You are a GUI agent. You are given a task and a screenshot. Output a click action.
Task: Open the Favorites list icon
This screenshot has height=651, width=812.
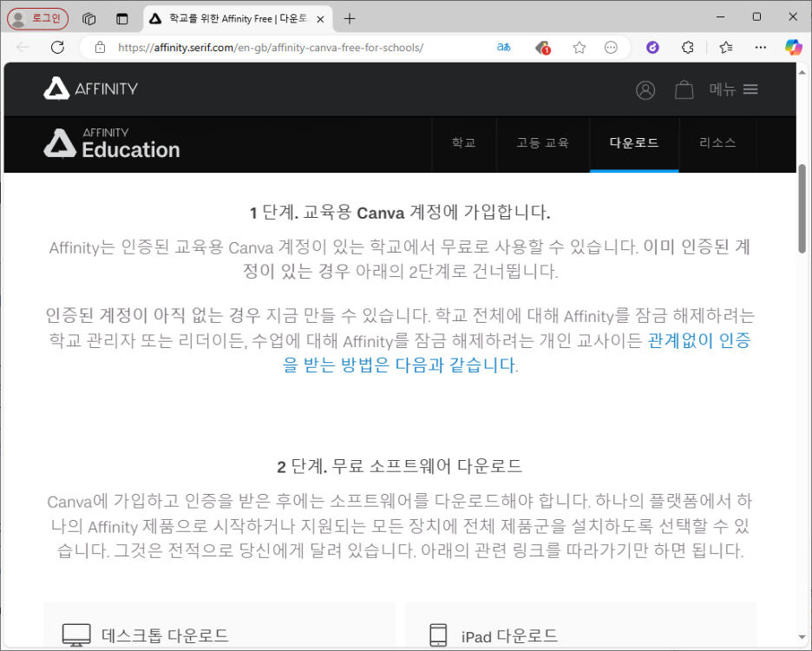pos(726,48)
